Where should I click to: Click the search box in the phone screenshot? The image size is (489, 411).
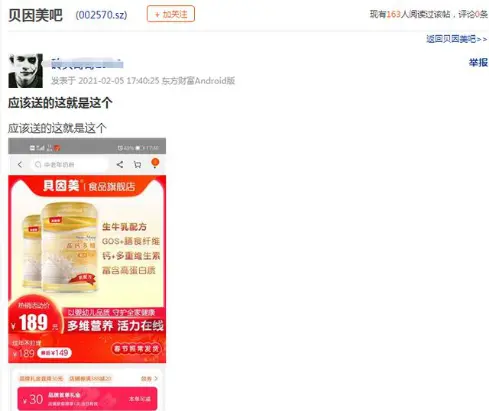(x=70, y=165)
